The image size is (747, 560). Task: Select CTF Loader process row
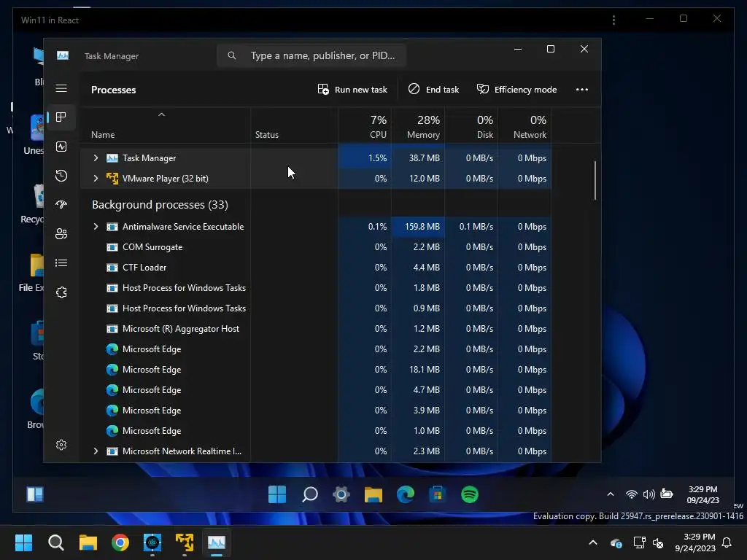click(316, 268)
